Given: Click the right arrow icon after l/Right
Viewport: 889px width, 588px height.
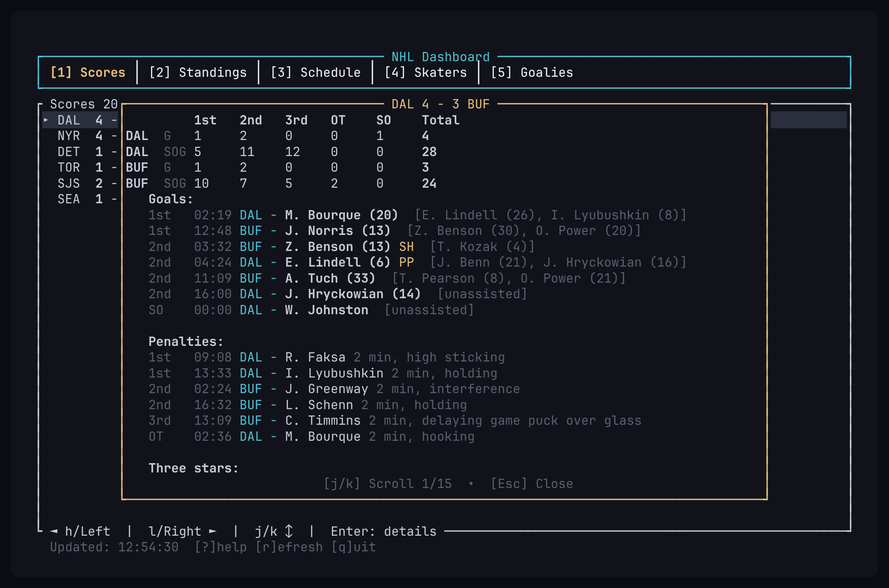Looking at the screenshot, I should tap(213, 531).
